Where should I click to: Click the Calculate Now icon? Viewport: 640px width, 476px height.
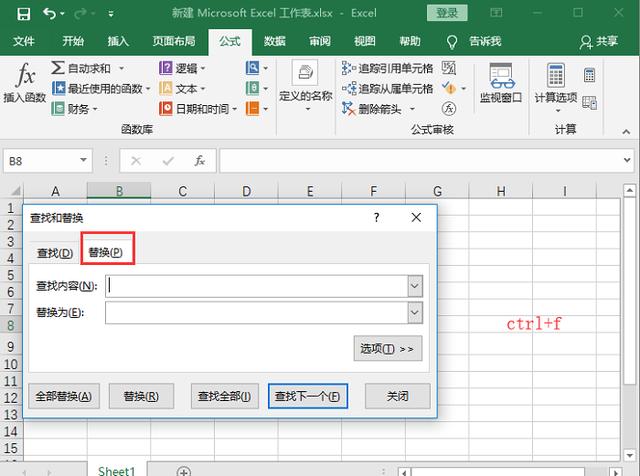click(x=589, y=75)
